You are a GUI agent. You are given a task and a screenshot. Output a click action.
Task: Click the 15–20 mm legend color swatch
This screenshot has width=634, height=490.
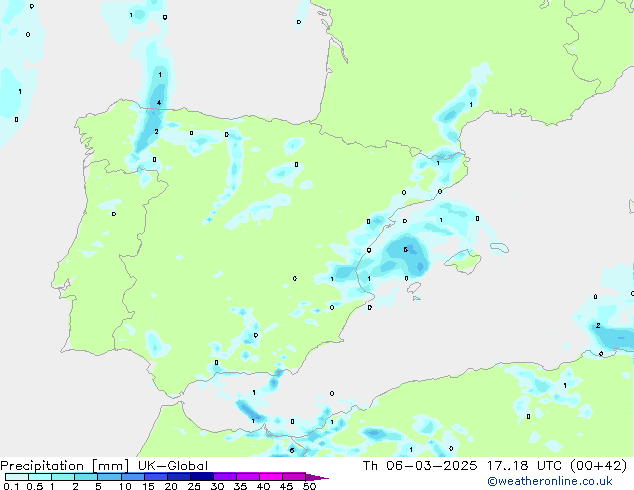(x=156, y=477)
